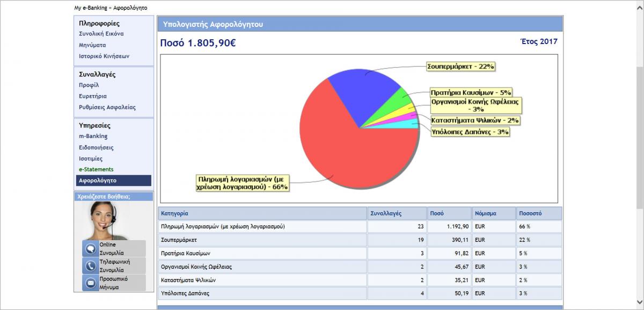Open the My e-Banking breadcrumb link
Screen dimensions: 644x310
click(x=90, y=8)
